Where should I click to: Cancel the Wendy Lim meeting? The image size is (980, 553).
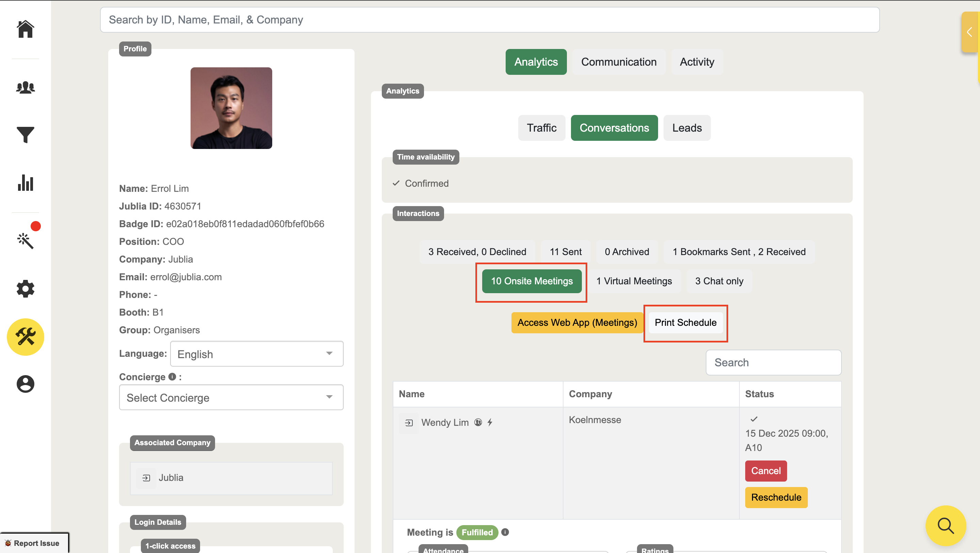(765, 471)
